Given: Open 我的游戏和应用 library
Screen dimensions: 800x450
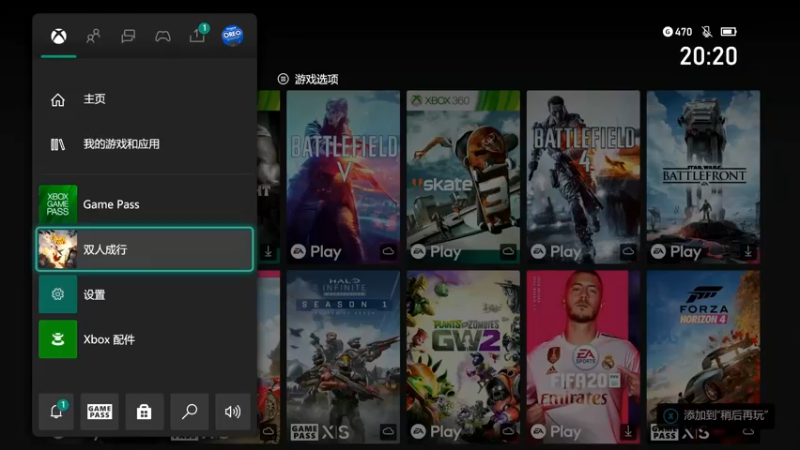Looking at the screenshot, I should click(145, 144).
